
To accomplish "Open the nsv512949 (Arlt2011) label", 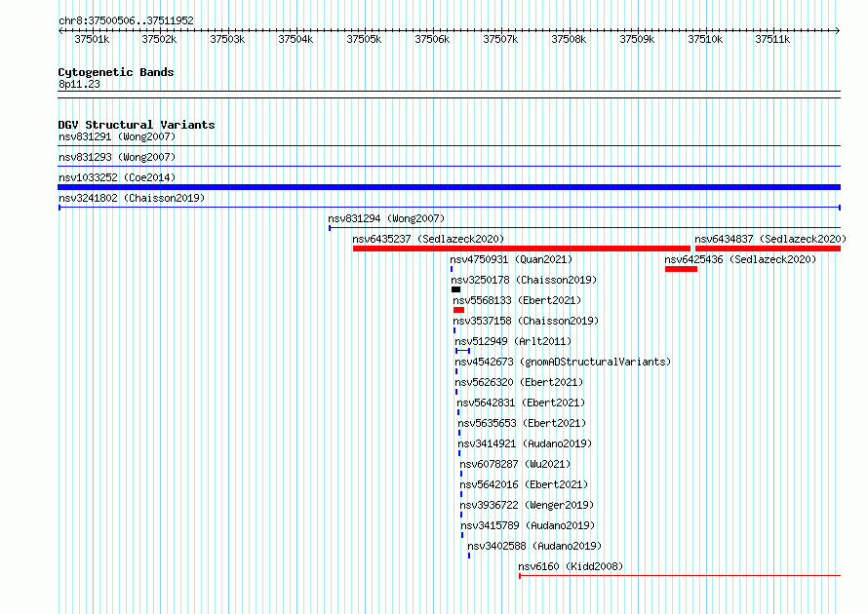I will [513, 341].
